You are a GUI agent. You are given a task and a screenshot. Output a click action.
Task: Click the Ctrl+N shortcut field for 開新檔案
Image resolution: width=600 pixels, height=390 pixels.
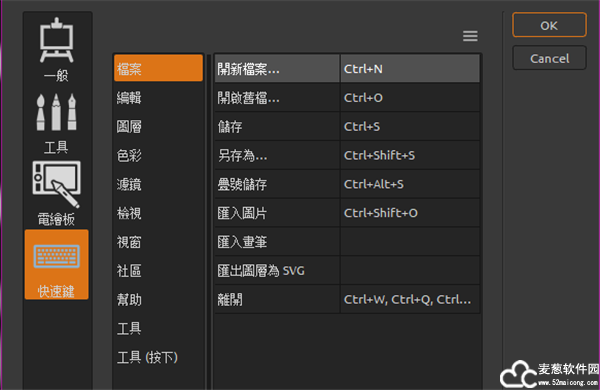tap(410, 69)
